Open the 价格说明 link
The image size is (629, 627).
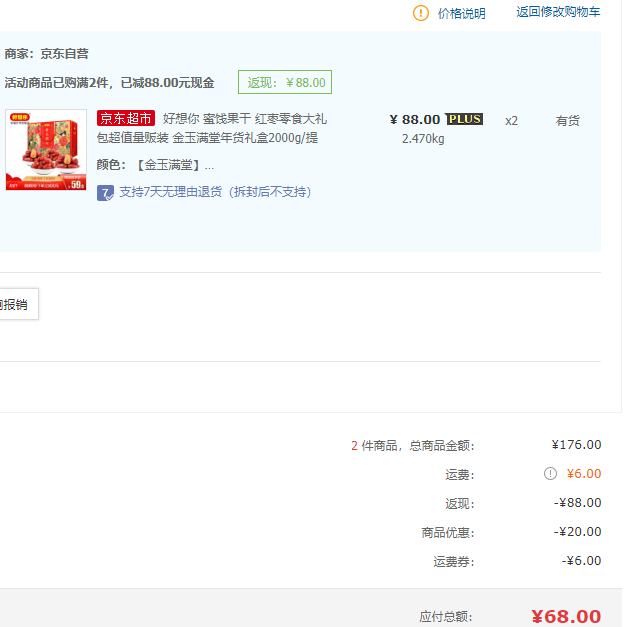(461, 14)
